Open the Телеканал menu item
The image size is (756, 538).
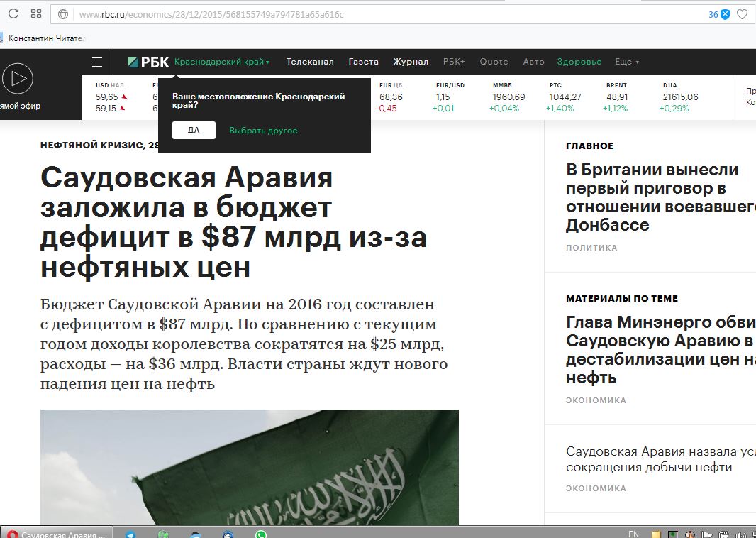coord(310,62)
